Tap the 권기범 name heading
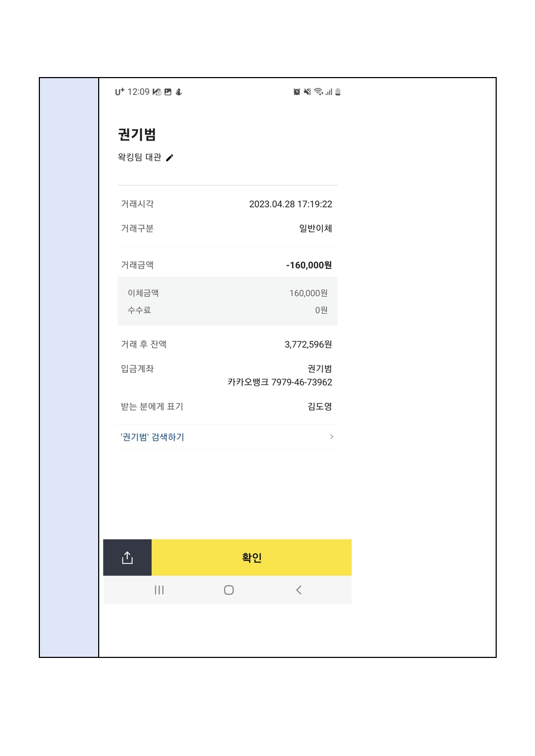 pyautogui.click(x=137, y=134)
